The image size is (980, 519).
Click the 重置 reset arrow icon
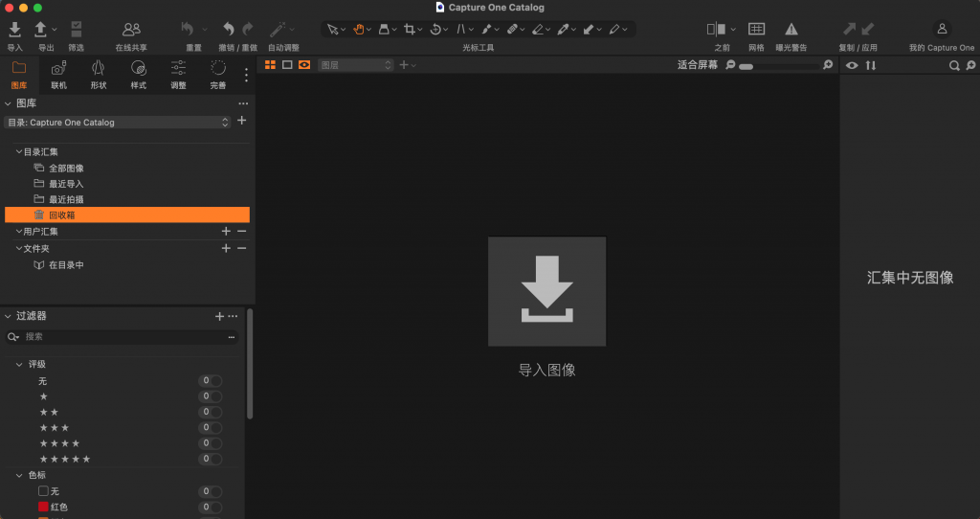click(x=188, y=29)
